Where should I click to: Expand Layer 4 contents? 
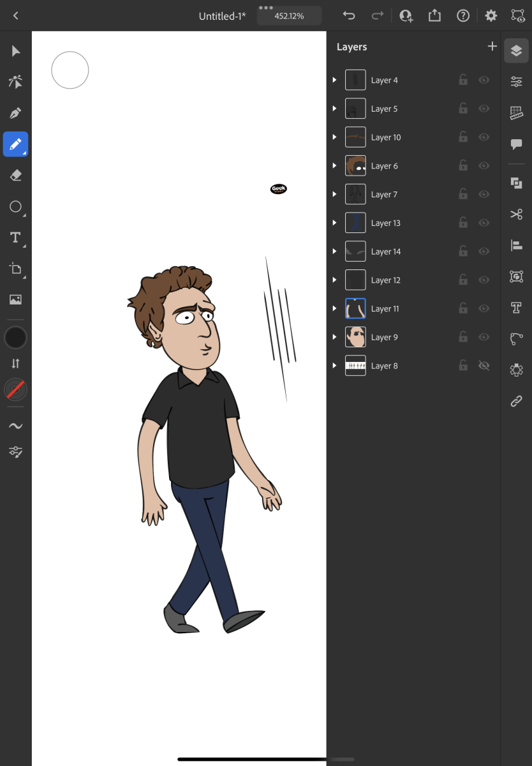(334, 80)
